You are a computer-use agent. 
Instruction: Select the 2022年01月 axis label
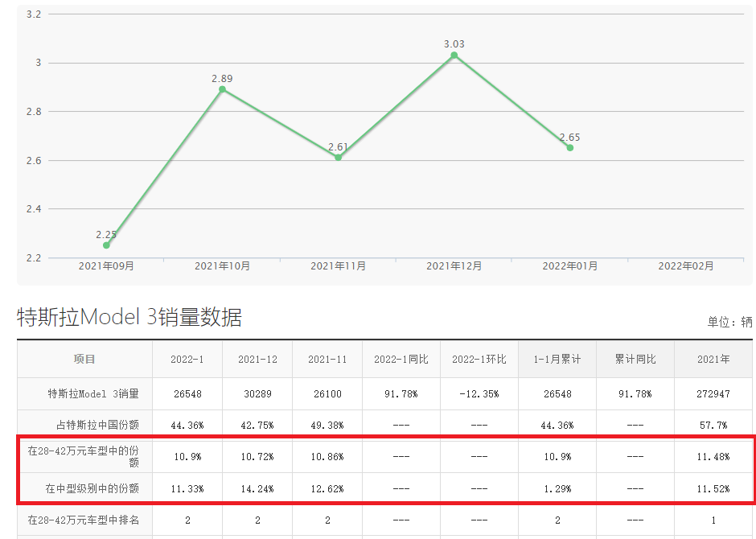(x=570, y=266)
